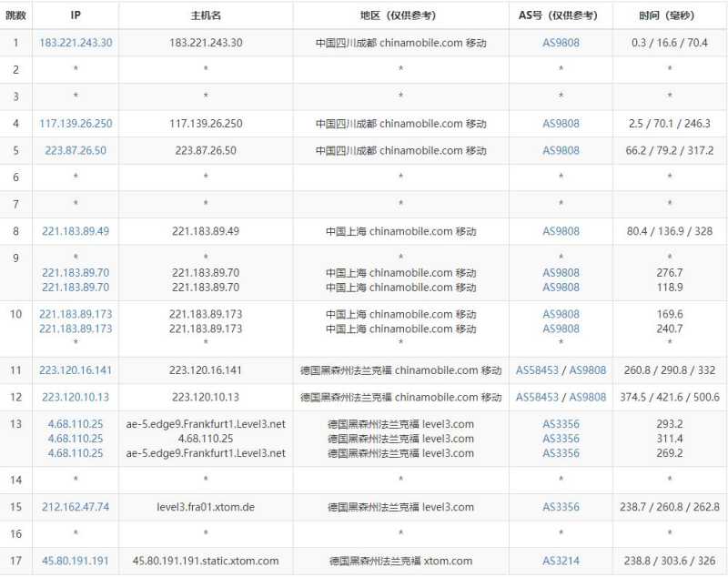Open the first 221.183.89.70 link
This screenshot has height=577, width=728.
pos(76,273)
